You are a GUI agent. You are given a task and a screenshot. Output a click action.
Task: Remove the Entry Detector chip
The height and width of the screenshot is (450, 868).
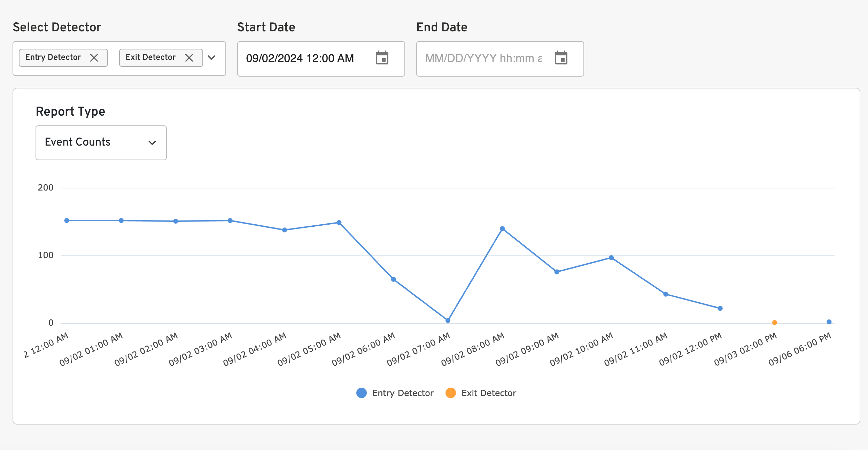coord(94,58)
